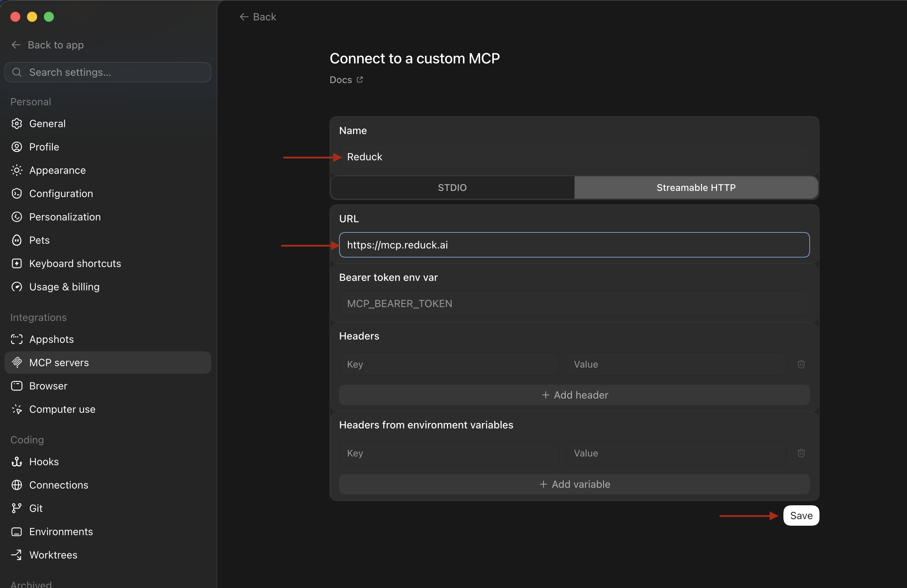Open Configuration settings page
This screenshot has width=907, height=588.
[x=108, y=193]
